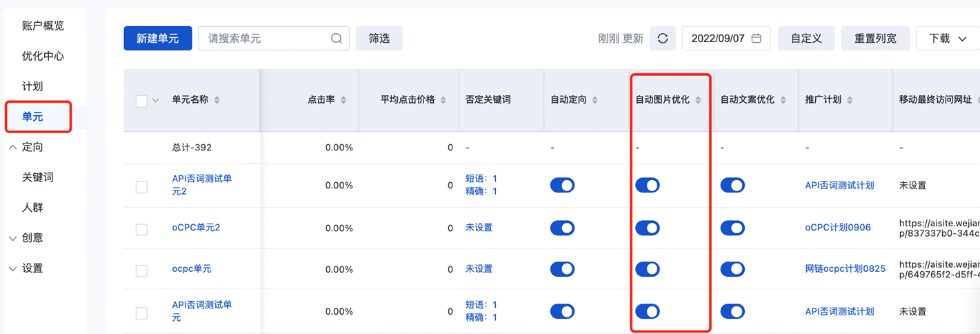Screen dimensions: 980x334
Task: Disable 自动定向 switch for ocpc单元 row
Action: (562, 269)
